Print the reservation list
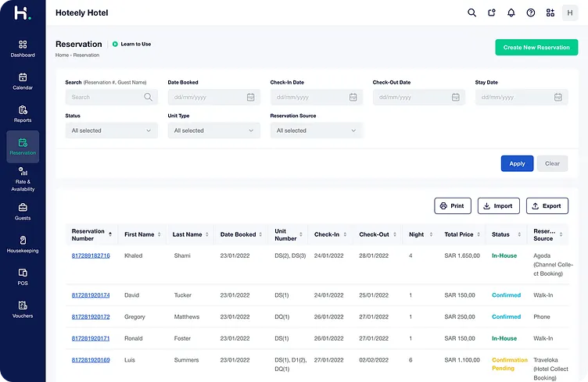The height and width of the screenshot is (382, 588). (453, 206)
